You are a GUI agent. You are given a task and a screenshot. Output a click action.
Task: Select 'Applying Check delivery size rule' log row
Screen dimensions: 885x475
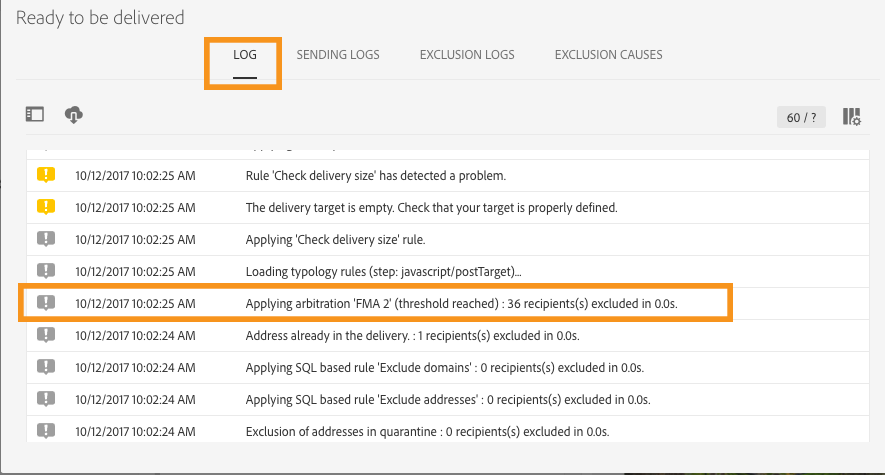tap(447, 240)
